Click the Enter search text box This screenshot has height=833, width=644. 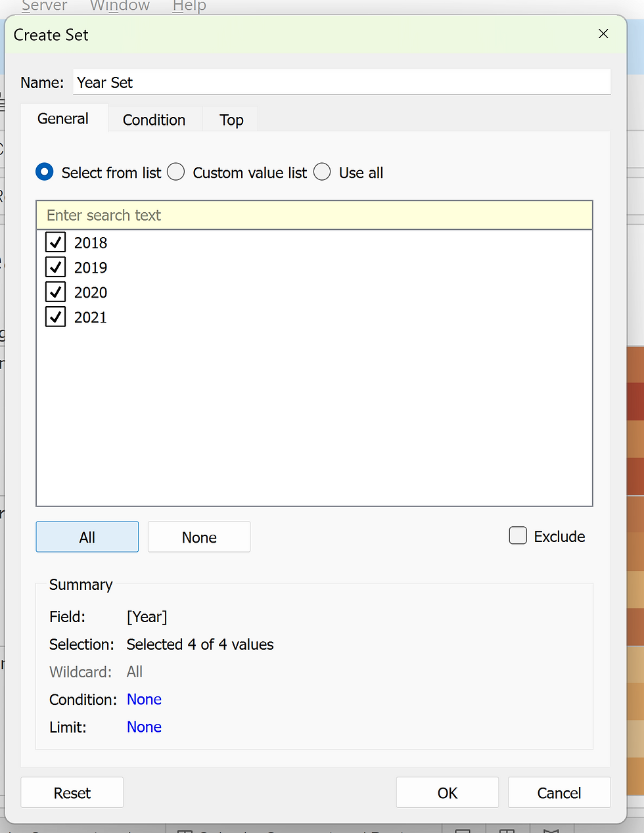click(315, 215)
